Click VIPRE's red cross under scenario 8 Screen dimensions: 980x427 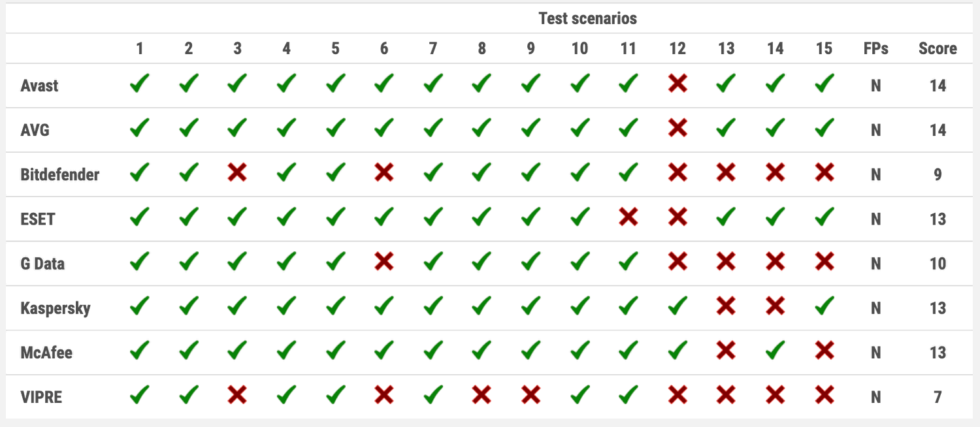[482, 395]
